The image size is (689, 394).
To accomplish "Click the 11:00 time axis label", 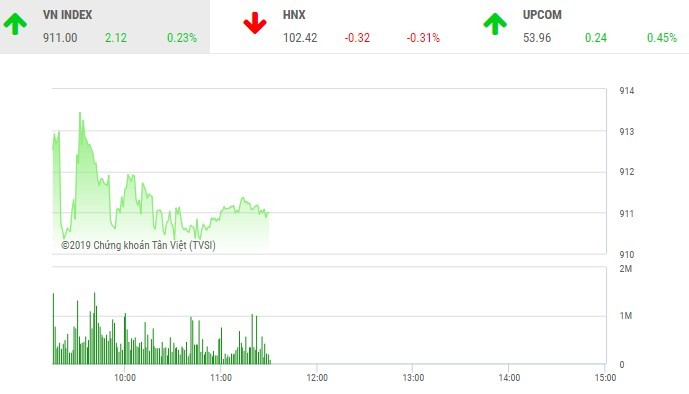I will [221, 378].
